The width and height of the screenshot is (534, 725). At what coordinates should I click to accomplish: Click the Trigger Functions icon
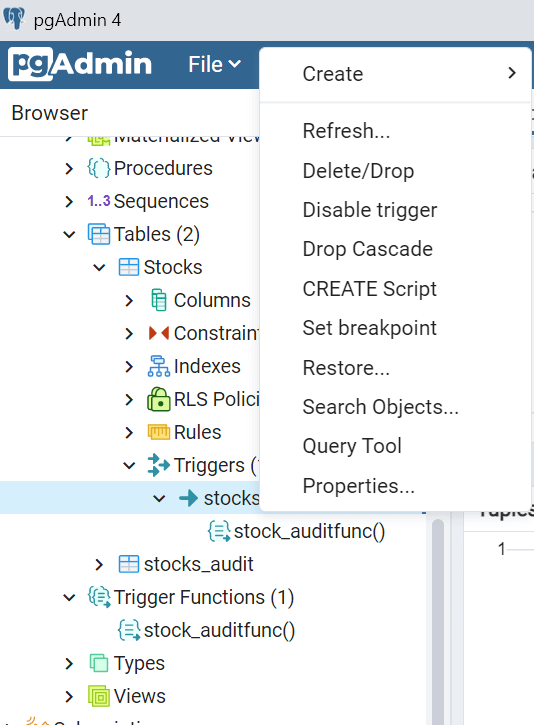click(x=99, y=597)
